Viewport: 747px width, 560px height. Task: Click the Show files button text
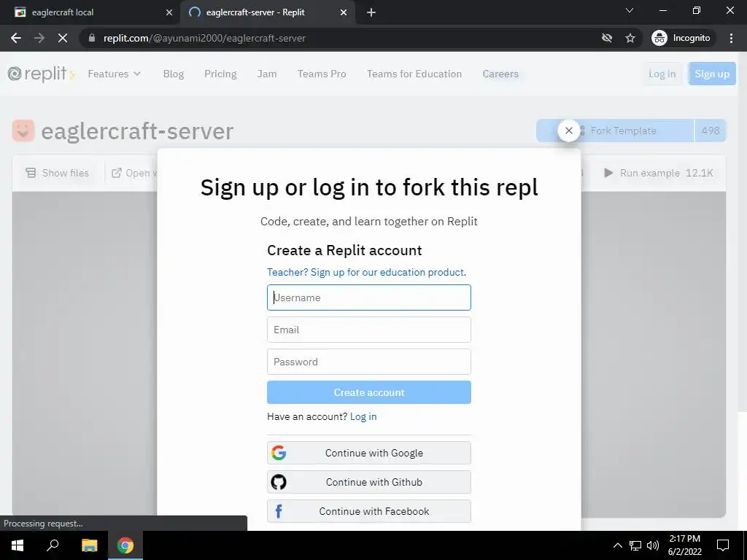(x=65, y=173)
